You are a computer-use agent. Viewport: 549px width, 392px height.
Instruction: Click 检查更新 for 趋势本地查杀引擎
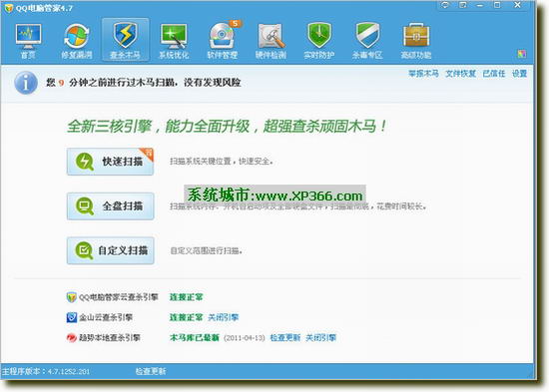pos(285,338)
